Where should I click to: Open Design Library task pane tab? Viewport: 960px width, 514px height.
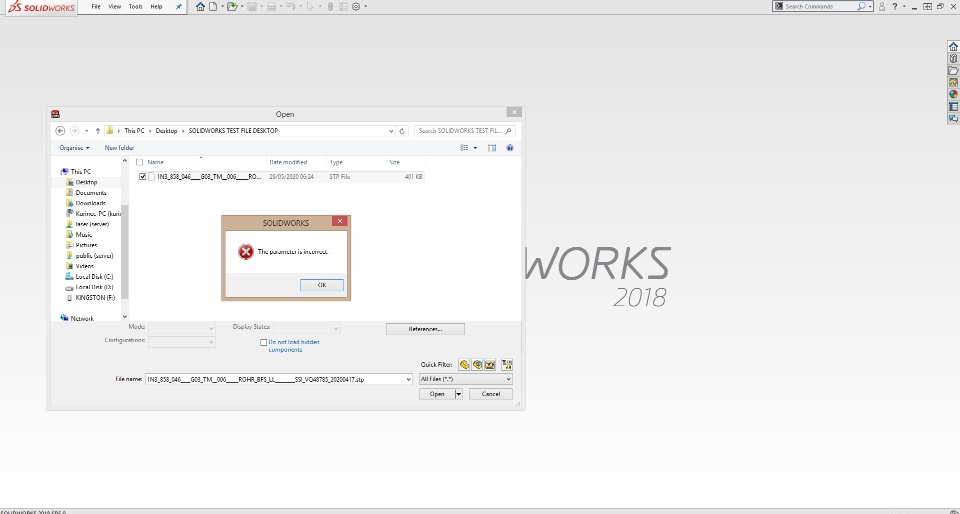tap(953, 59)
